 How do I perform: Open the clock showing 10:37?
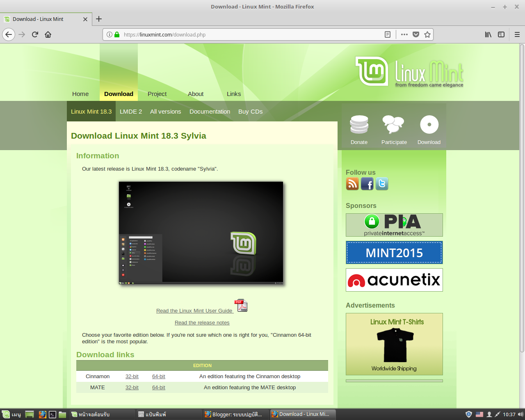coord(509,414)
